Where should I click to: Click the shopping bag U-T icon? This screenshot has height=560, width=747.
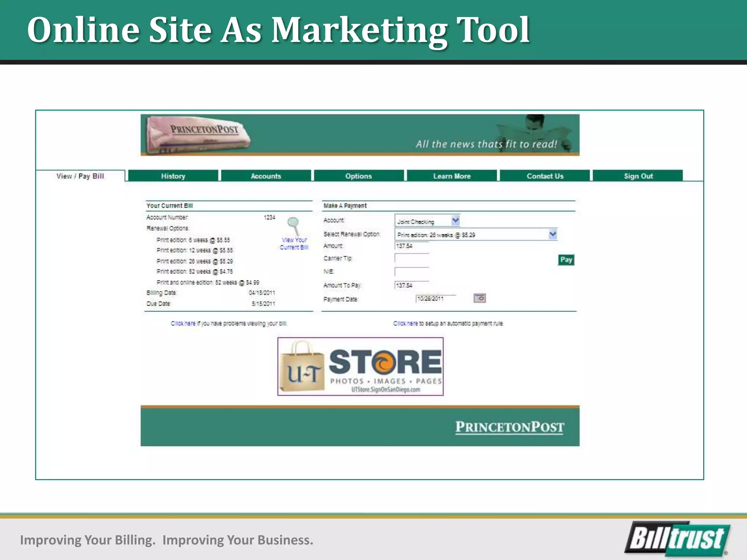302,366
